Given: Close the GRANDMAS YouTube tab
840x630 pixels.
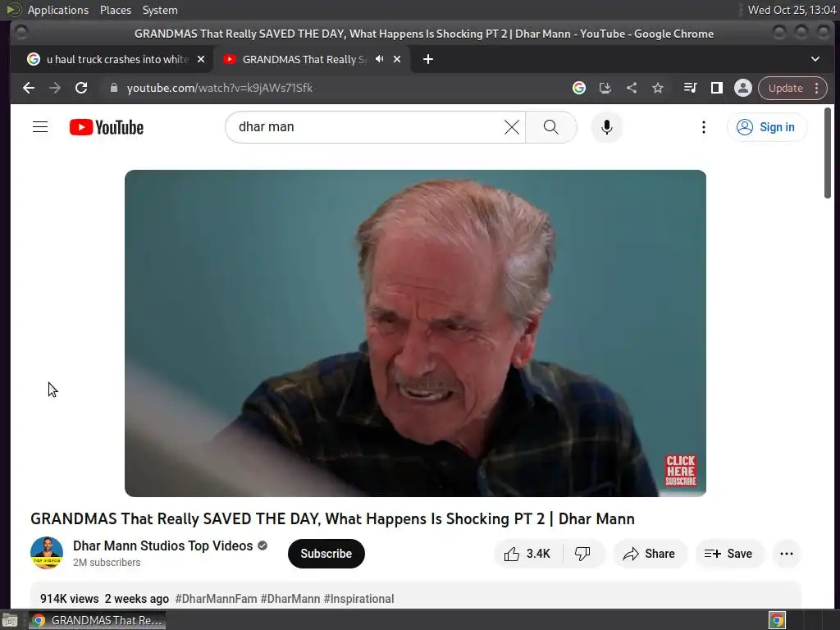Looking at the screenshot, I should [397, 59].
